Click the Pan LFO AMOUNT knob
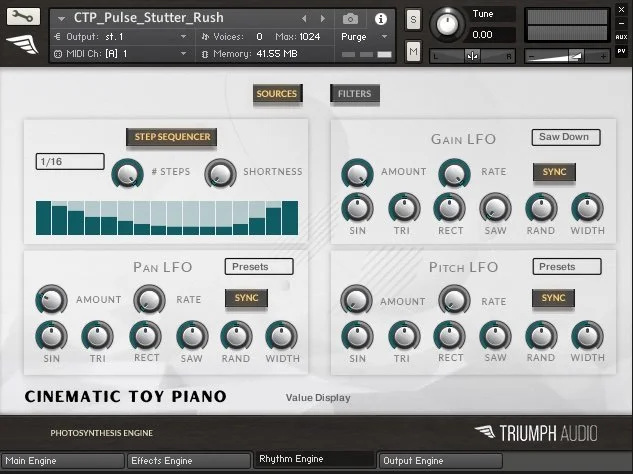Viewport: 633px width, 474px height. point(51,300)
